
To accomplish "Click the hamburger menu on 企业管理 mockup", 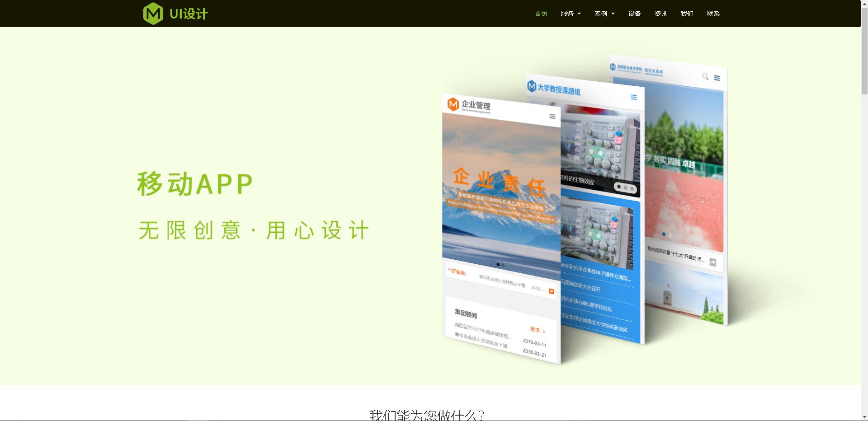I will pyautogui.click(x=552, y=117).
